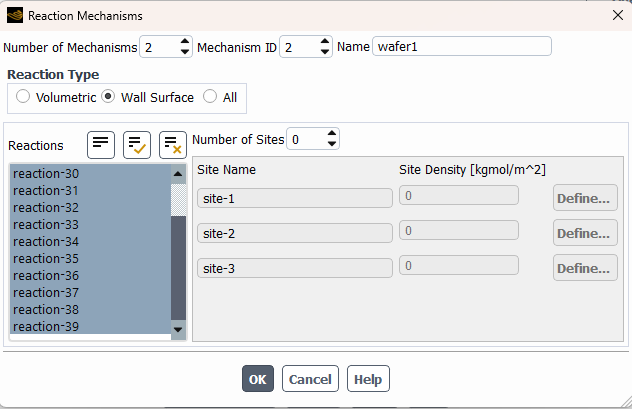Decrease the Mechanism ID value
The width and height of the screenshot is (632, 409).
coord(325,52)
